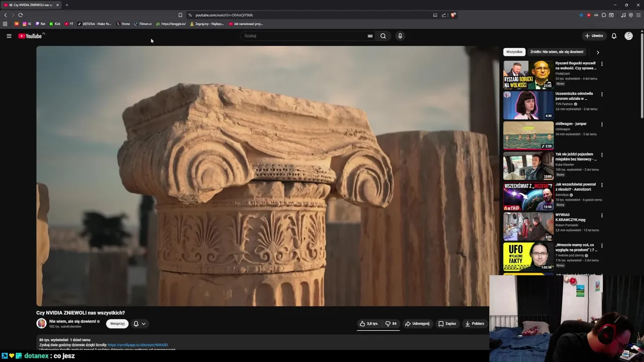Screen dimensions: 644x362
Task: Close the Czy NVIDIA ZNIEWOLI tab
Action: [x=57, y=5]
